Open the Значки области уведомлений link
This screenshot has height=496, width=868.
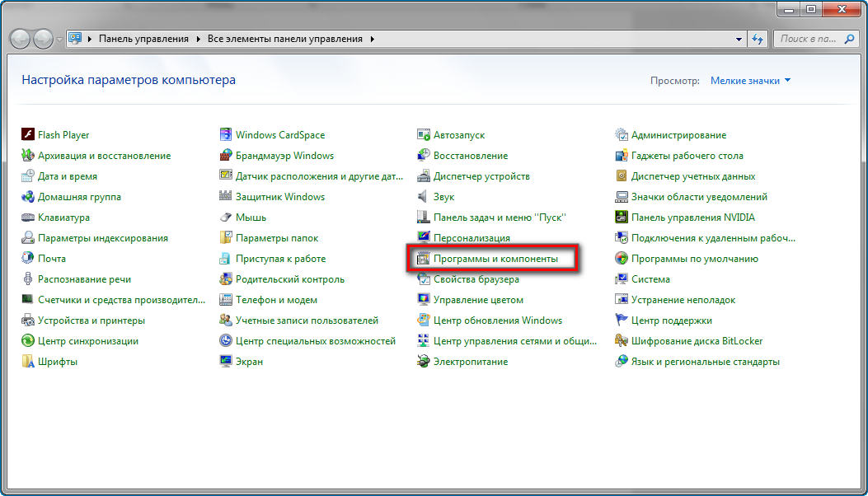pos(699,197)
